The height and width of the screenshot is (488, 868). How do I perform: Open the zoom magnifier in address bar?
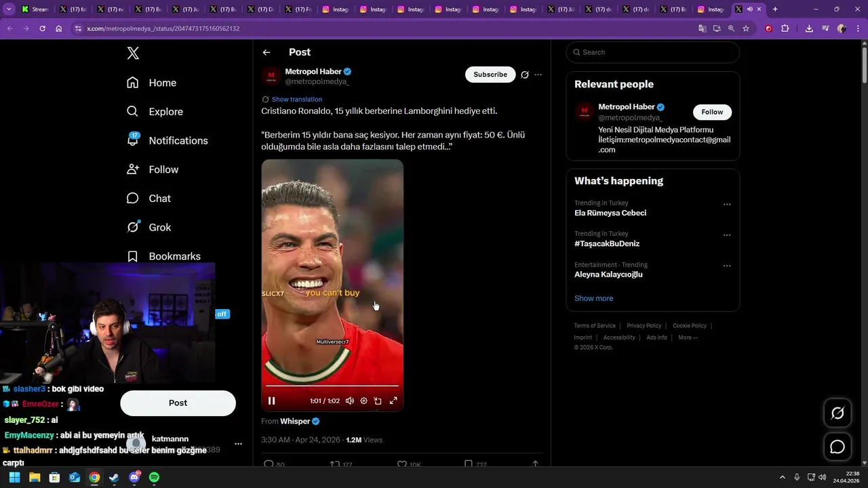pyautogui.click(x=731, y=28)
